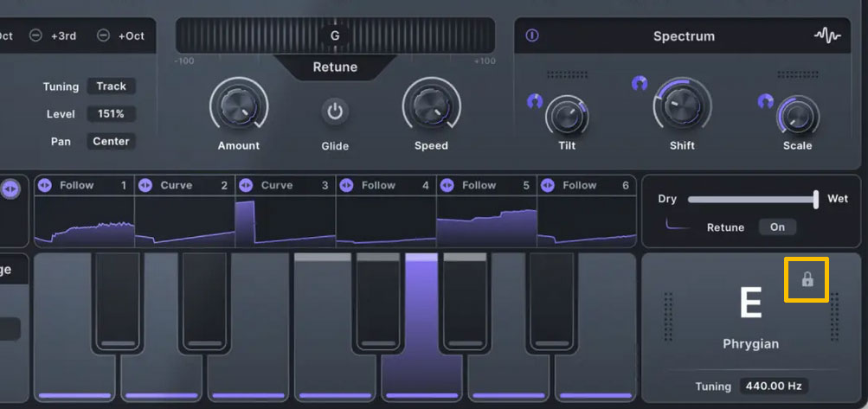Open the Phrygian scale selector
This screenshot has width=868, height=409.
click(750, 343)
